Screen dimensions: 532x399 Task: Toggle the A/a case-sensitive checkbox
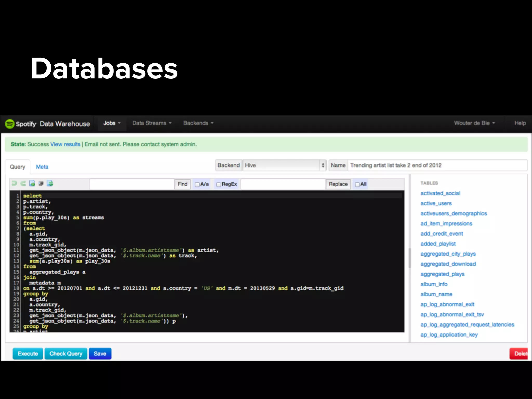197,184
